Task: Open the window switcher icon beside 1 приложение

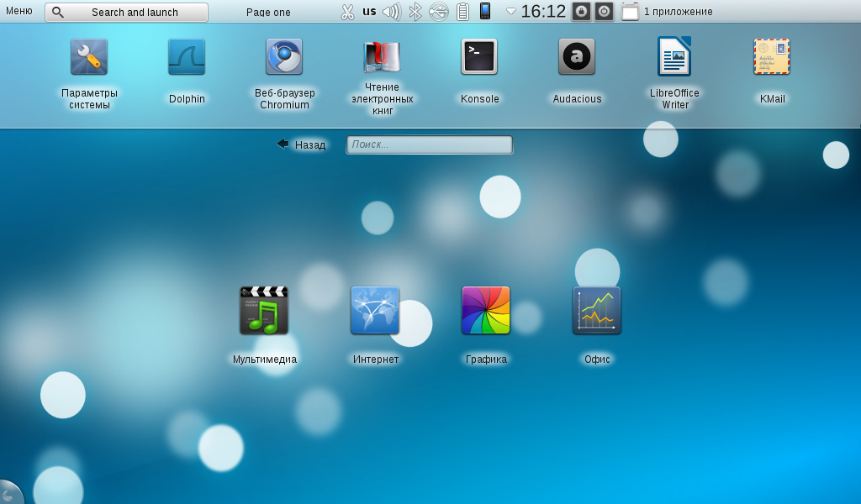Action: (630, 12)
